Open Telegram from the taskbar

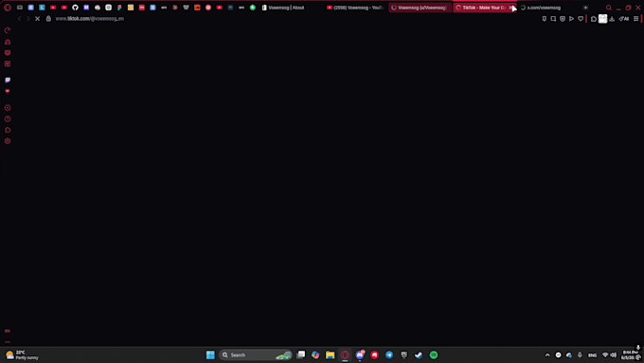pyautogui.click(x=389, y=354)
